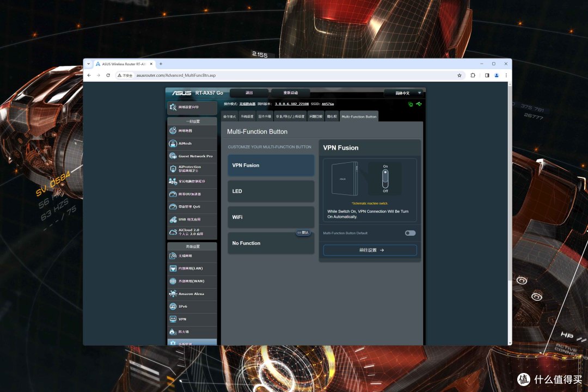This screenshot has width=588, height=392.
Task: Open the 网易UU加速器 page
Action: 192,194
